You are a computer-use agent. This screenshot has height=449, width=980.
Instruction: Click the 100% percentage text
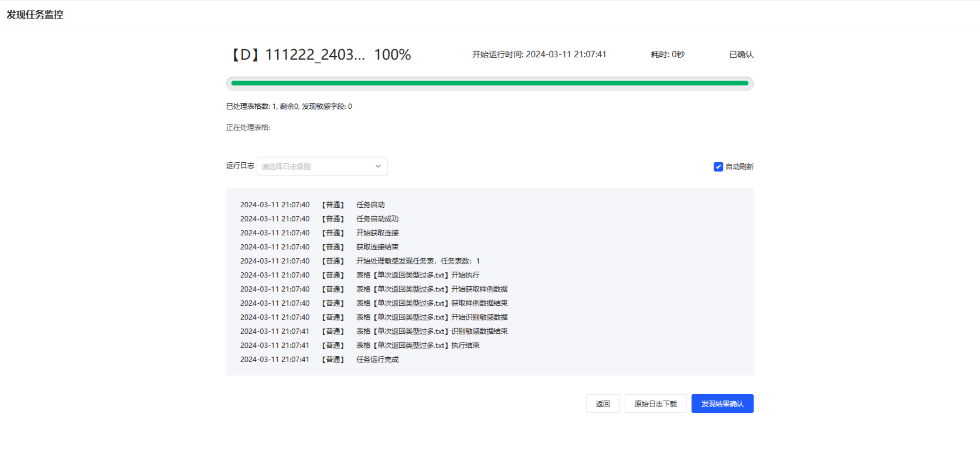tap(392, 54)
